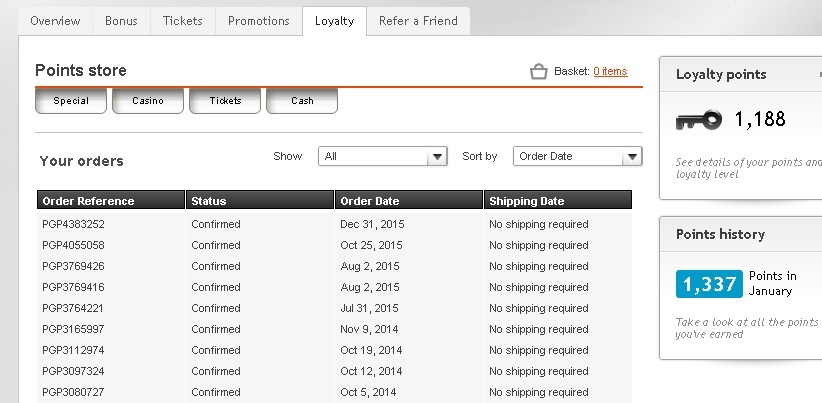Screen dimensions: 822x403
Task: Select the Order Date sort combo box
Action: point(578,156)
